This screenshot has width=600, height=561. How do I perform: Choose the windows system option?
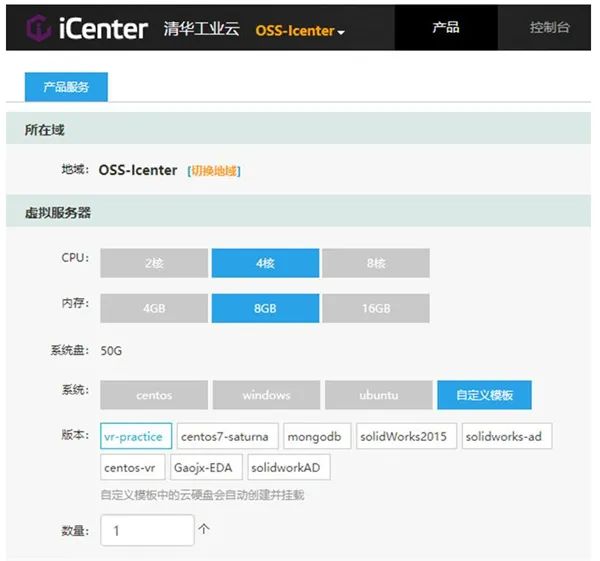pos(266,395)
